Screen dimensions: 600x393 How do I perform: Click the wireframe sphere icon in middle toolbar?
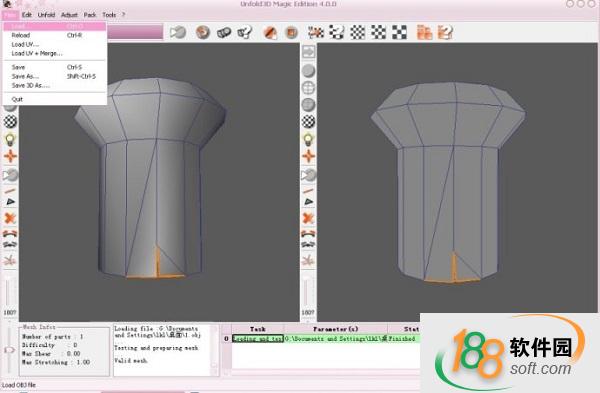pyautogui.click(x=308, y=88)
